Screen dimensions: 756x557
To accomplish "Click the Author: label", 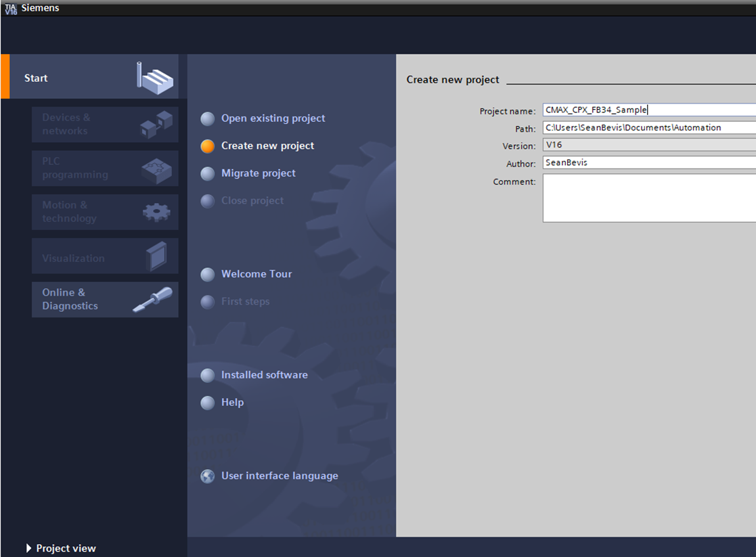I will 520,164.
